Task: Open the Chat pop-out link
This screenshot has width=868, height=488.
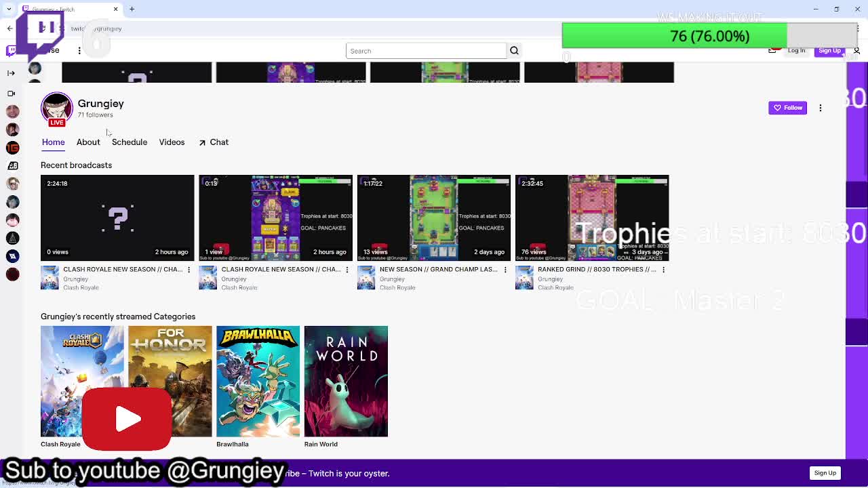Action: [x=214, y=142]
